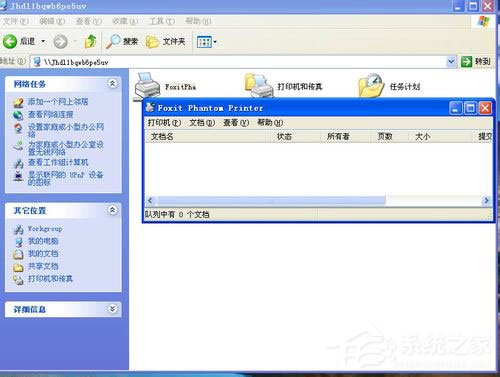This screenshot has height=377, width=500.
Task: Open the Explorer 查看(V) menu
Action: tap(88, 21)
